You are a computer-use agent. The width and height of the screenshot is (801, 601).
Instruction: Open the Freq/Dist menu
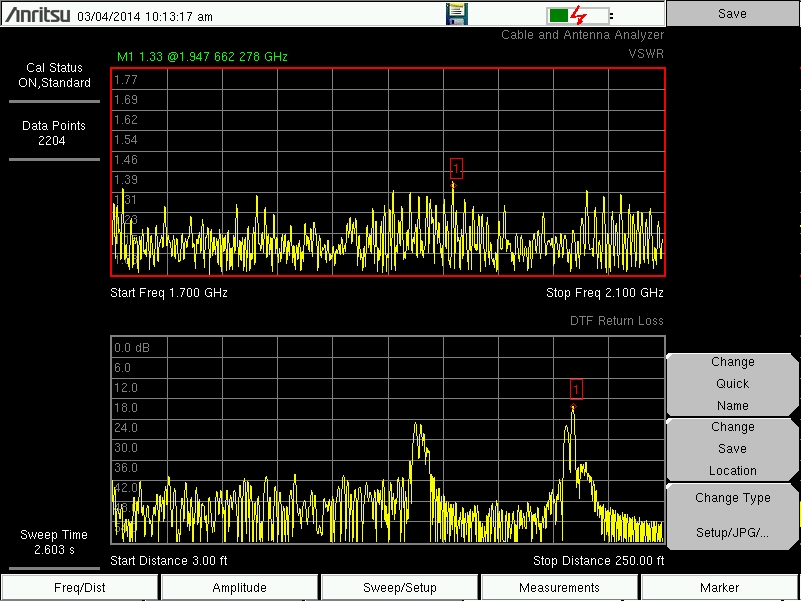[80, 588]
